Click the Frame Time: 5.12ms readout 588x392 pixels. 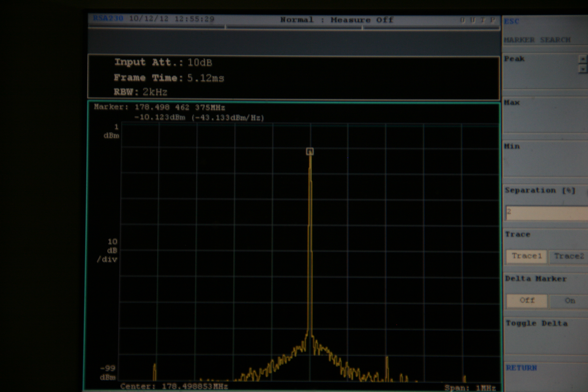point(169,78)
